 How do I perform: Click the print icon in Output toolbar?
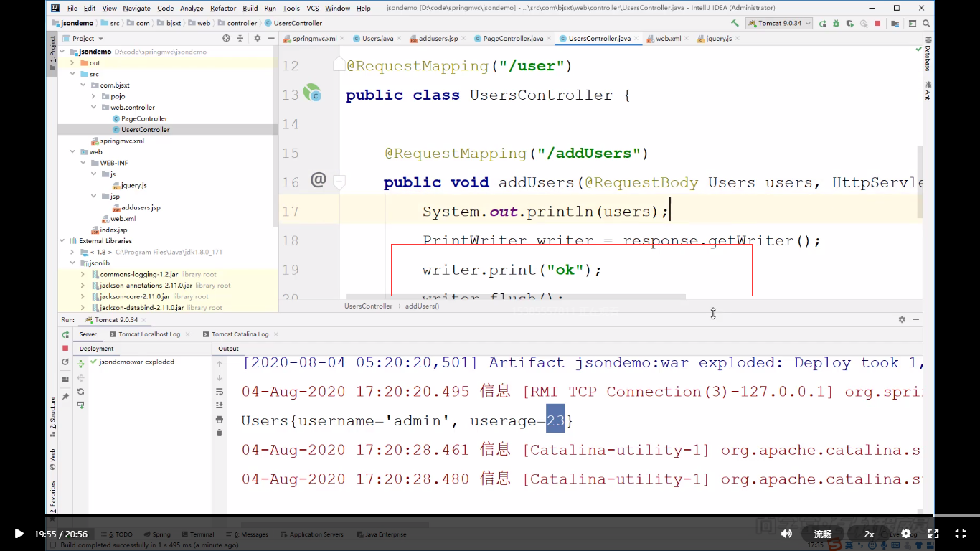pyautogui.click(x=220, y=419)
